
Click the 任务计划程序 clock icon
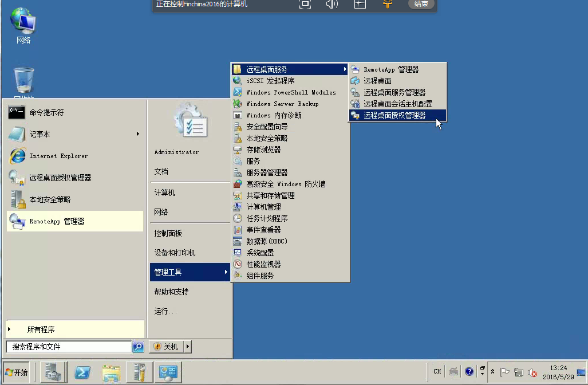click(238, 218)
